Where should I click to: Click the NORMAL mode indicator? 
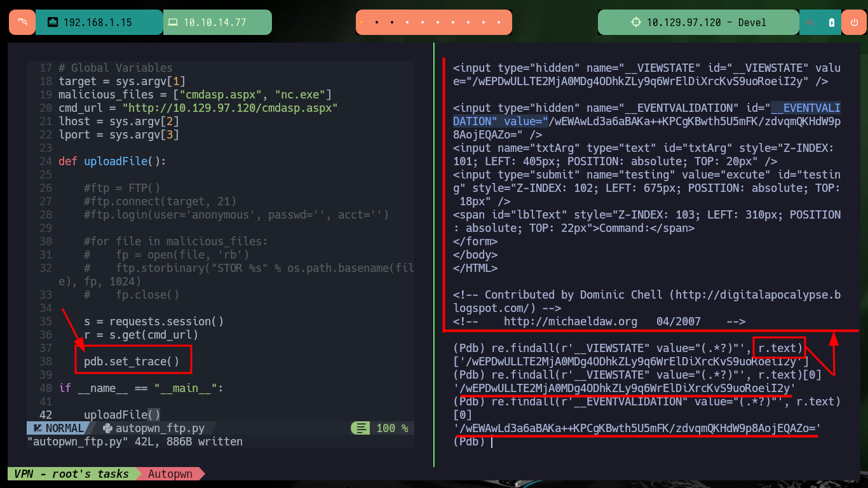click(x=64, y=428)
